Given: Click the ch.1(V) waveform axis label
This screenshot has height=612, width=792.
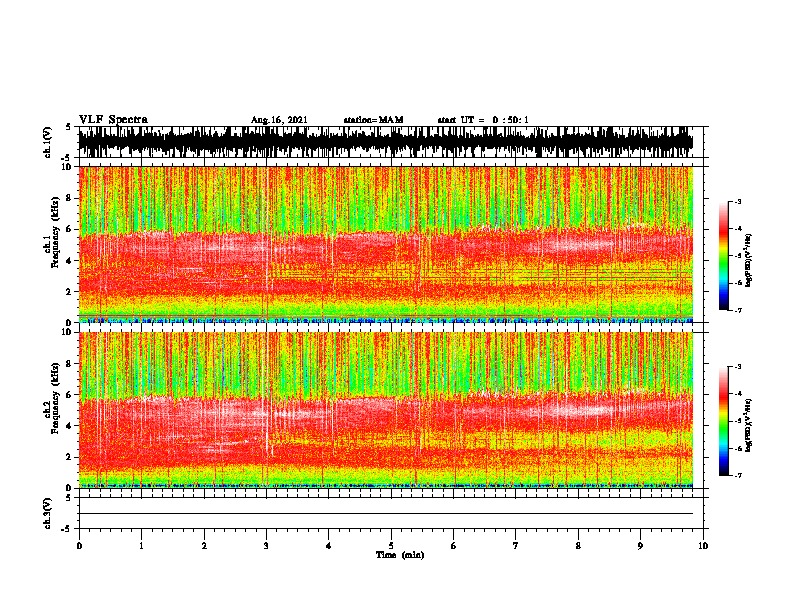Looking at the screenshot, I should click(47, 142).
